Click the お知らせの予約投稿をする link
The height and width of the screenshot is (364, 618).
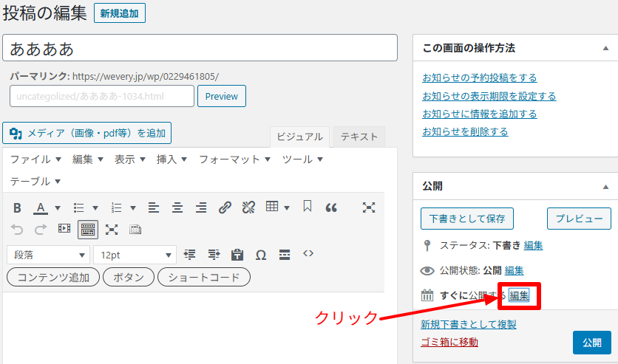(479, 78)
